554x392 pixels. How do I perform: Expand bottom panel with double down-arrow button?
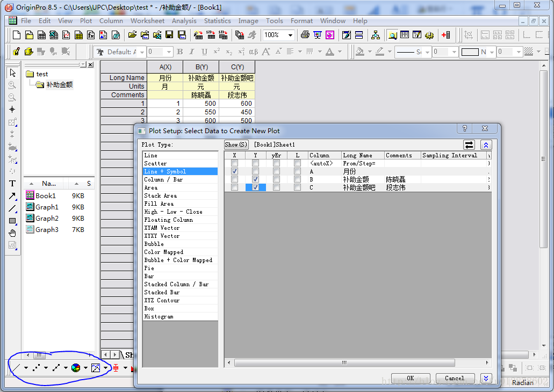pyautogui.click(x=486, y=378)
